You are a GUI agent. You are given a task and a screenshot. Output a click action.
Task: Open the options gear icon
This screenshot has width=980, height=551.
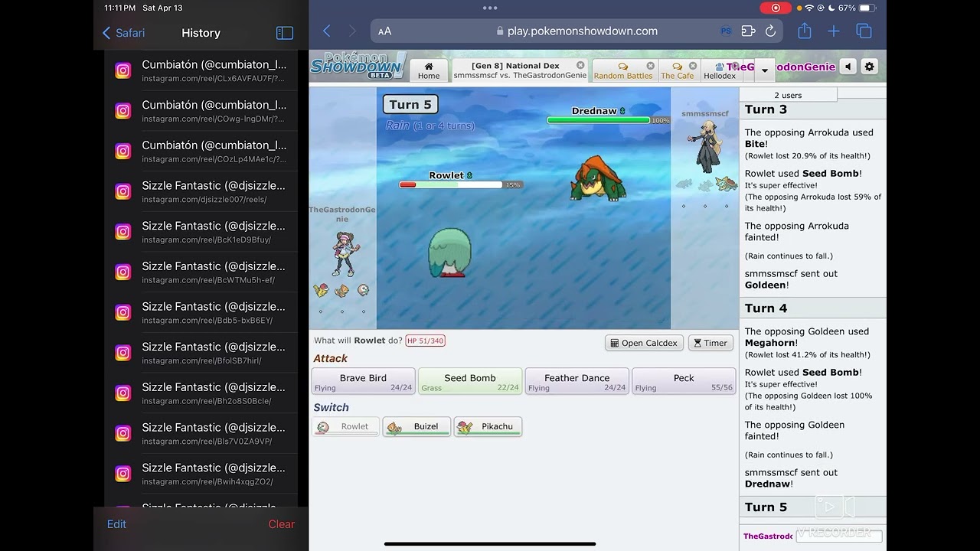tap(869, 67)
